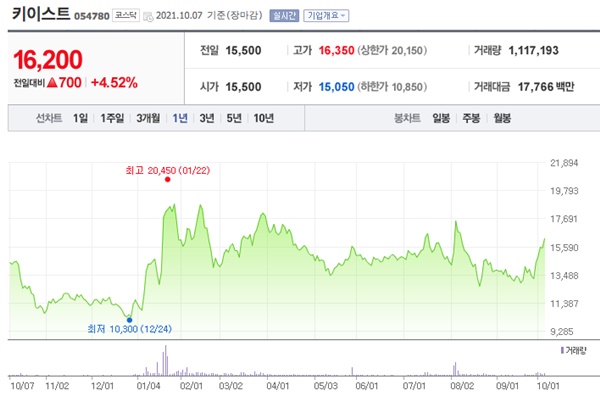Switch to 일봉 daily candle chart
600x401 pixels.
[441, 118]
